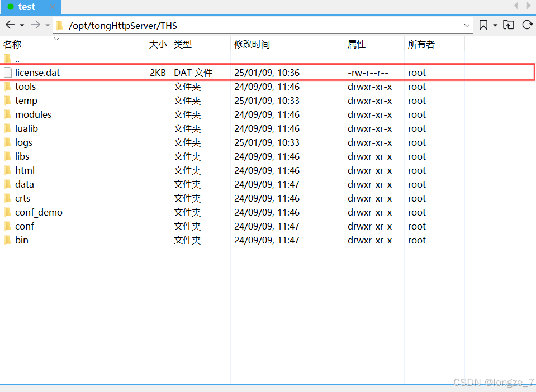This screenshot has width=536, height=392.
Task: Click the folder name bin
Action: [22, 240]
